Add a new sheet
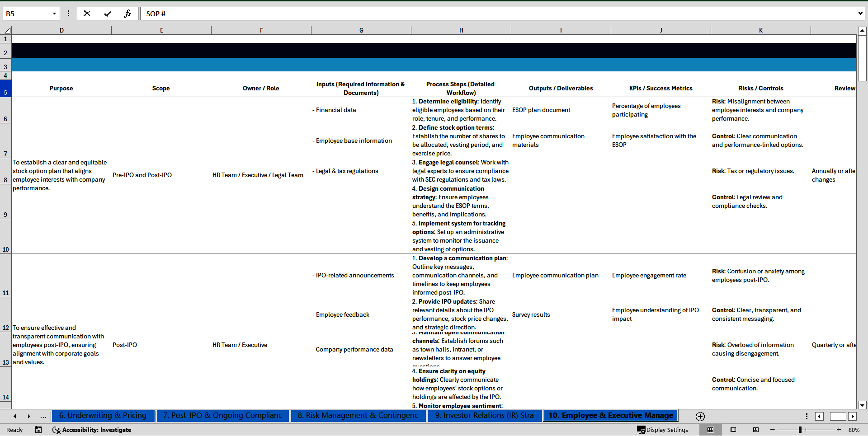This screenshot has width=868, height=436. click(x=700, y=416)
